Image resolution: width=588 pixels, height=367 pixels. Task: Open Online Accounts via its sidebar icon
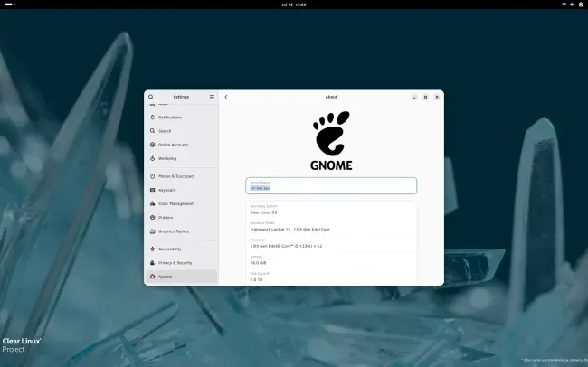(152, 145)
